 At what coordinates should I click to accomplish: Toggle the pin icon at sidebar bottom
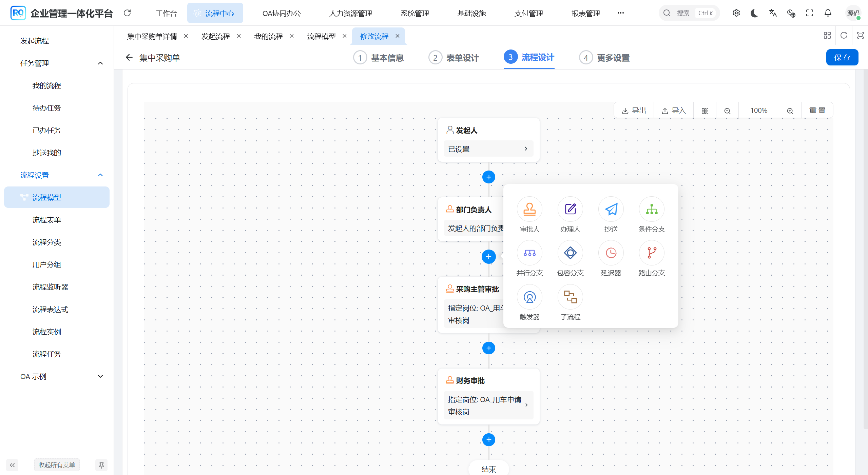pyautogui.click(x=101, y=465)
